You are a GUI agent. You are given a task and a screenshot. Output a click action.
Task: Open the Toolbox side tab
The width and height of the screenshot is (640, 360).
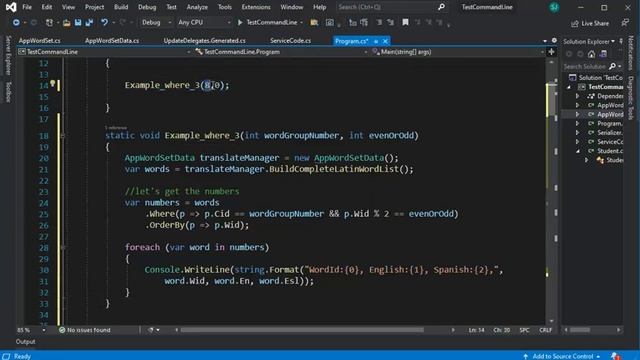point(8,91)
